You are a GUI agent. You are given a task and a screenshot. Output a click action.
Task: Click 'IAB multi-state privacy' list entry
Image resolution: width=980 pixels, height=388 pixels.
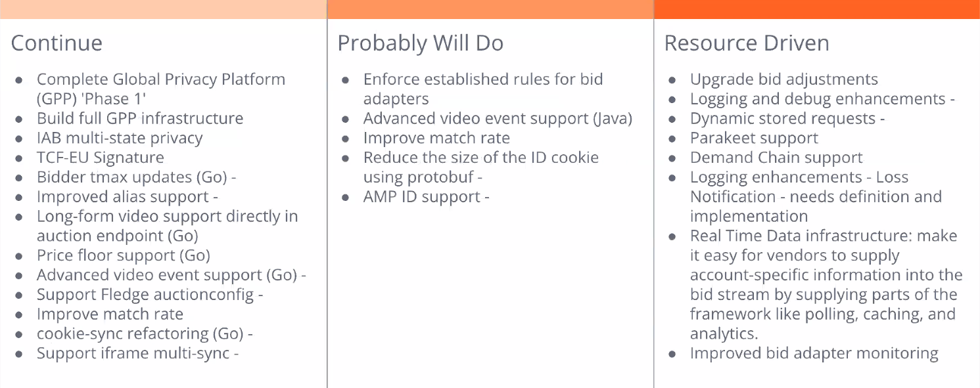click(120, 139)
